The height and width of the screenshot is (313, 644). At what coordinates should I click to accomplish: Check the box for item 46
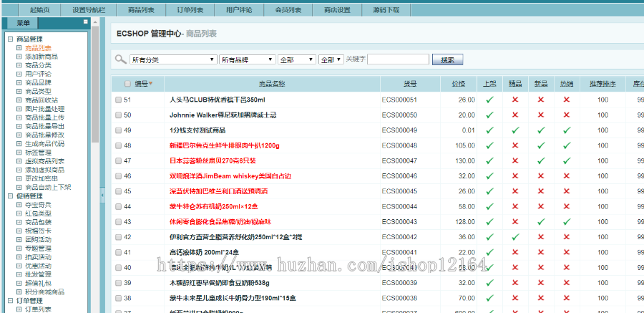pyautogui.click(x=118, y=176)
